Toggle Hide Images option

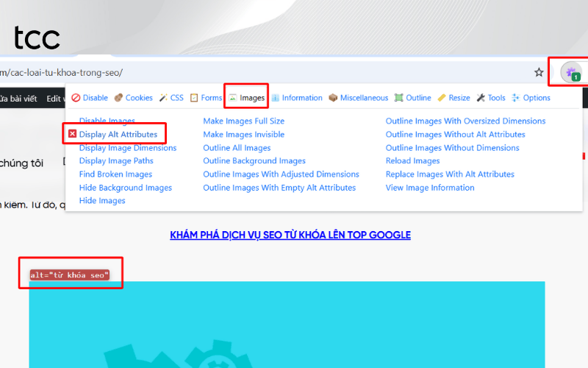102,200
